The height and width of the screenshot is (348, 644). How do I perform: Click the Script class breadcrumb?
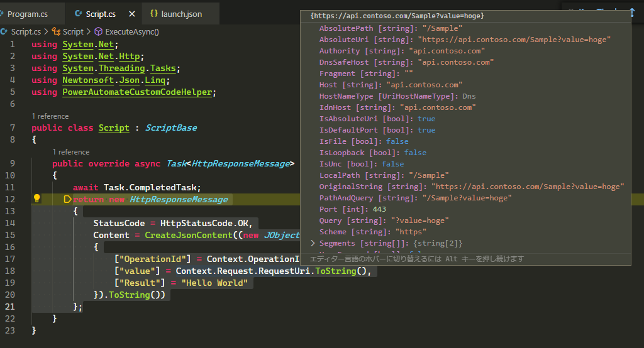[73, 31]
